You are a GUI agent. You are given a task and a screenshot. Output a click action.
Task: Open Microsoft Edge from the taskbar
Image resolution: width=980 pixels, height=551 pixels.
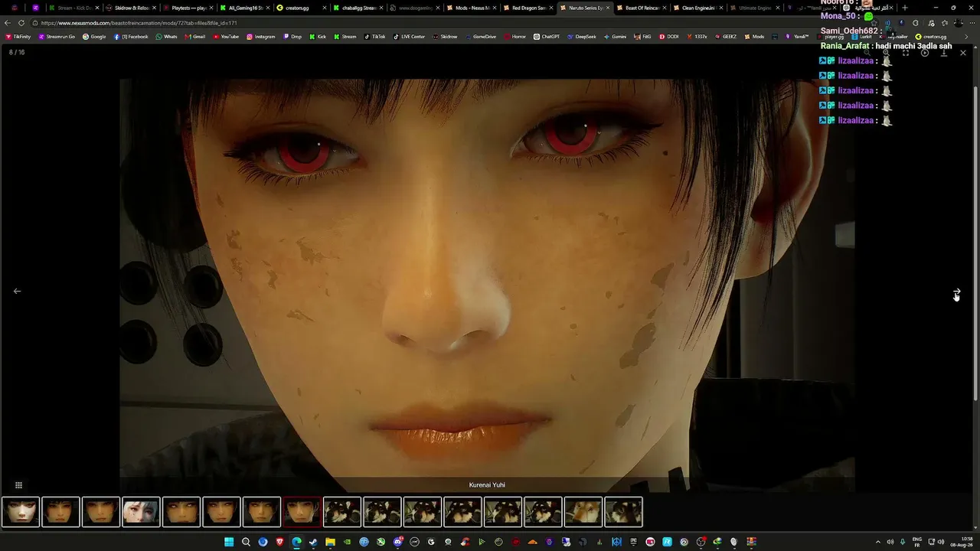(x=296, y=542)
